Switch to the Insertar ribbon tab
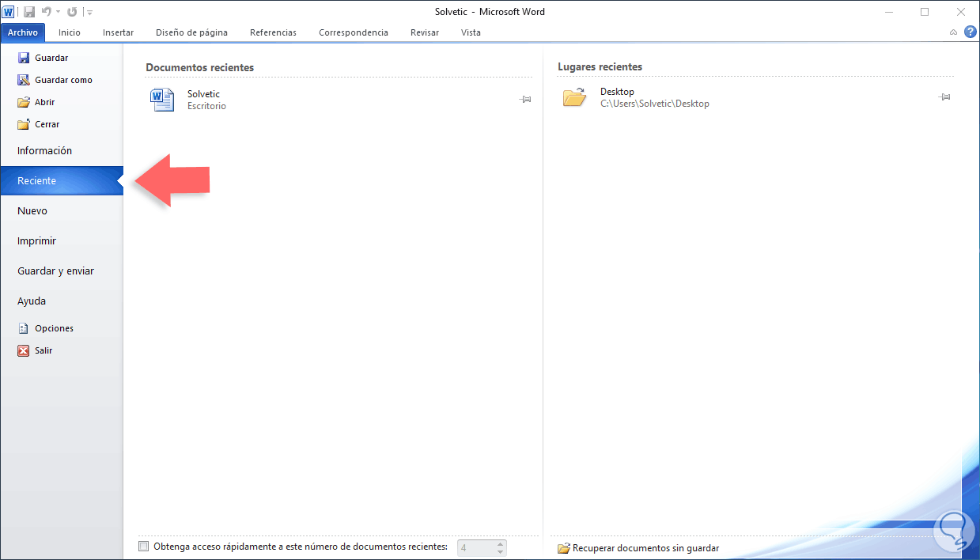980x560 pixels. (x=118, y=32)
